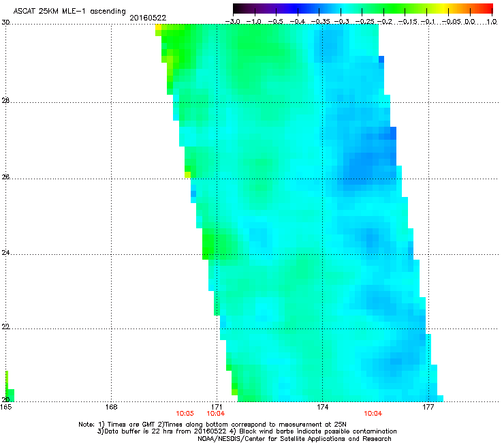Click the yellow pixel at swath's top-left corner
Image resolution: width=504 pixels, height=443 pixels.
click(x=158, y=27)
